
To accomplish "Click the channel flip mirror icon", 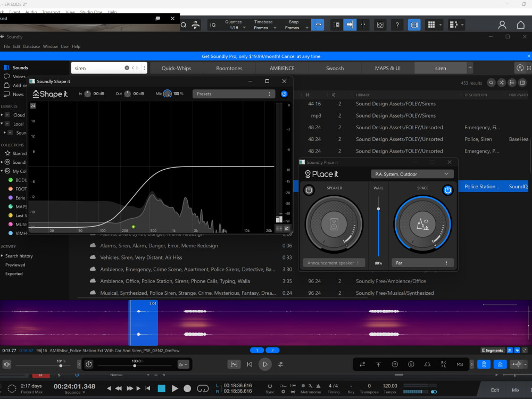I will tap(427, 364).
